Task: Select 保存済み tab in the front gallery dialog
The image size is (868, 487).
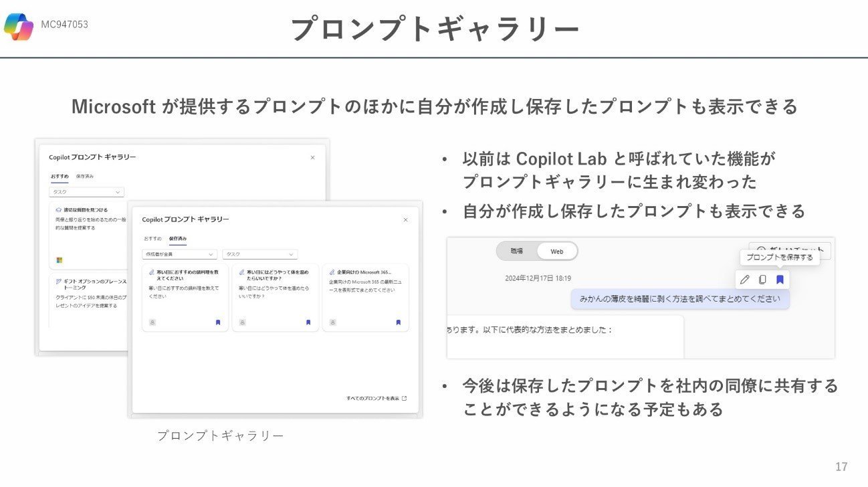Action: coord(178,238)
